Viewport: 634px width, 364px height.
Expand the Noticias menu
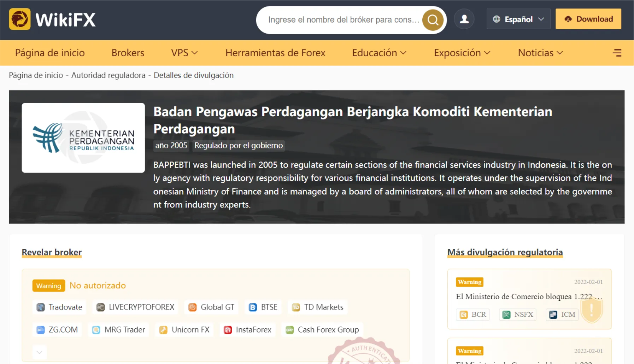540,53
